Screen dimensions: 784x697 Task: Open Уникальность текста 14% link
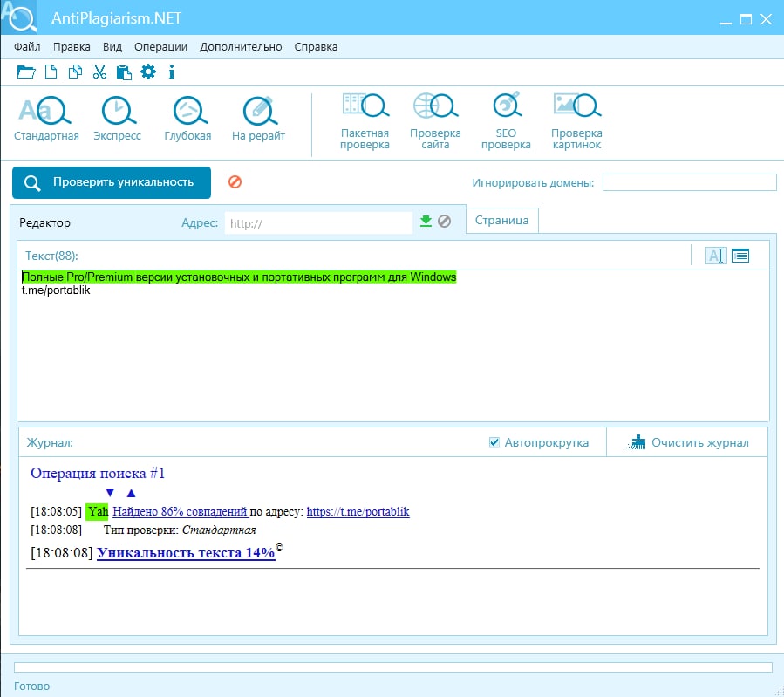click(x=186, y=552)
